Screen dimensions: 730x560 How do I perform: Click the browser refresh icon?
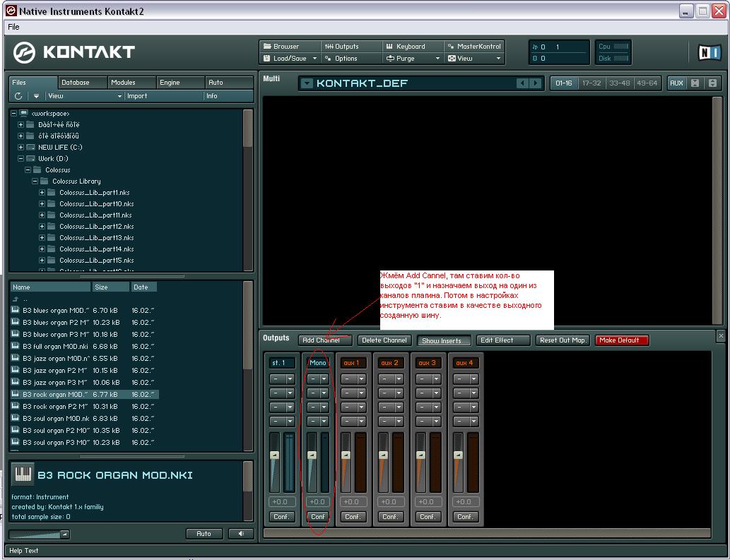18,96
